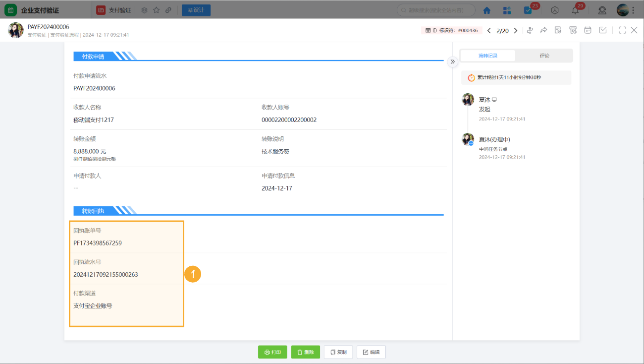Click the blue 设计 button
The image size is (644, 364).
pos(196,10)
